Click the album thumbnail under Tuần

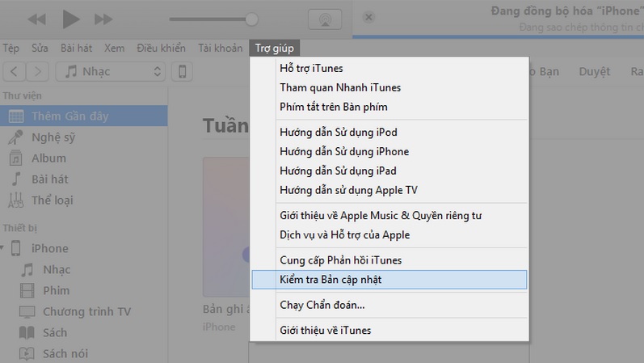click(226, 226)
